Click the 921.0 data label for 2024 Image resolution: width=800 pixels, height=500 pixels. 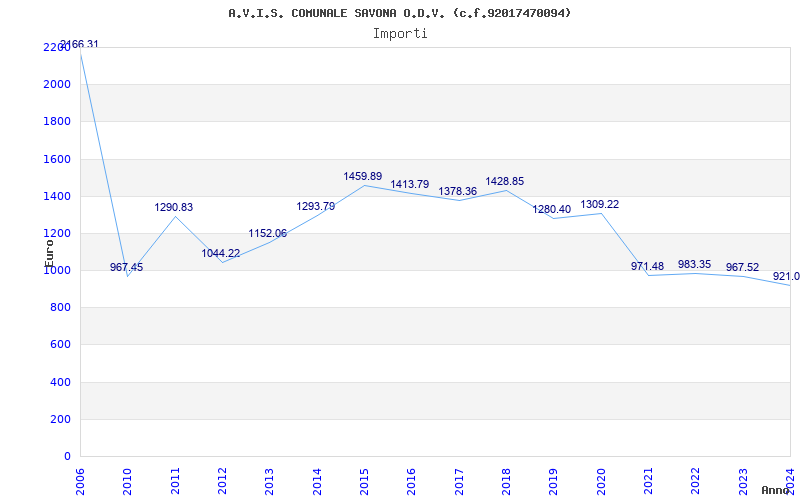pyautogui.click(x=786, y=277)
